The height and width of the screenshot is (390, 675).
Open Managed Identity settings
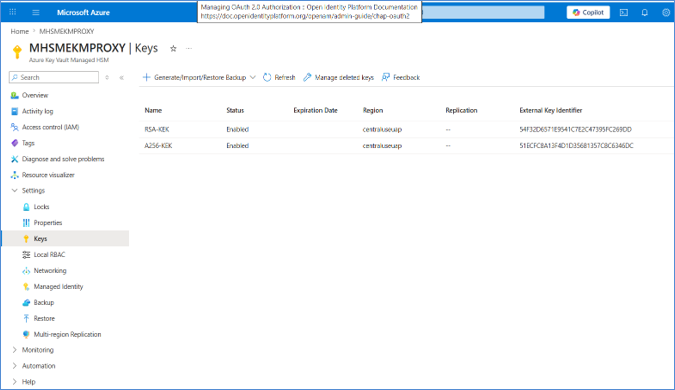[x=58, y=286]
